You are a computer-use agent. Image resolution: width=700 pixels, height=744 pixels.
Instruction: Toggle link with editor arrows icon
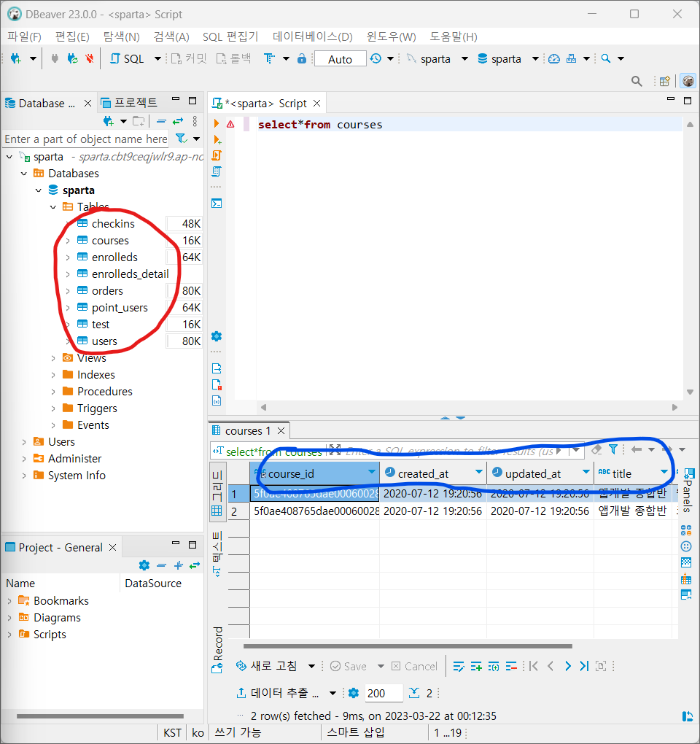point(178,122)
